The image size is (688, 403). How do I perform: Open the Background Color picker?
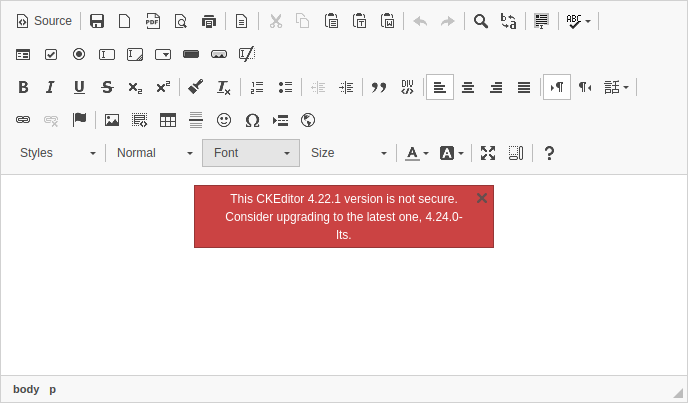tap(452, 153)
